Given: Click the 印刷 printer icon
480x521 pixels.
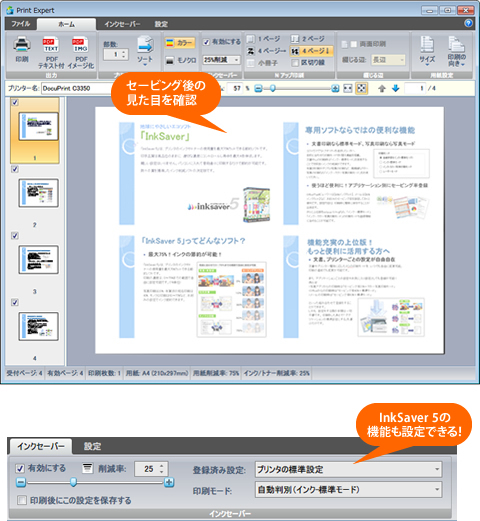Looking at the screenshot, I should 22,45.
